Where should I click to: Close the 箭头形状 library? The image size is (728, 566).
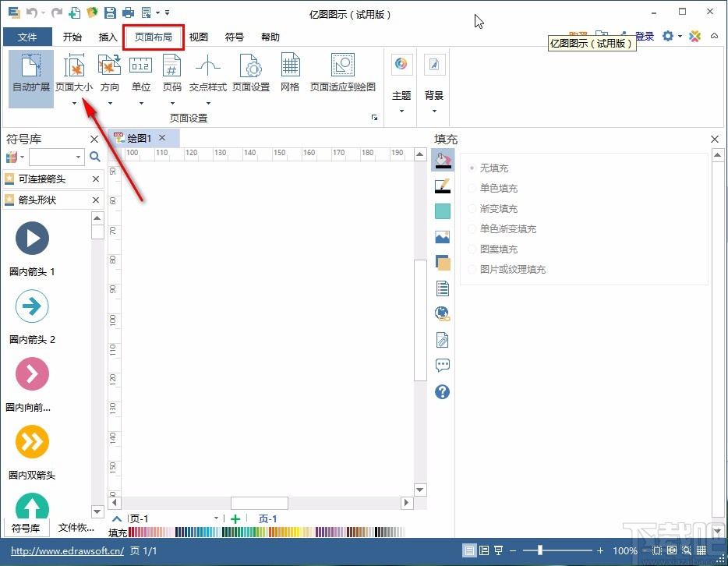[96, 200]
